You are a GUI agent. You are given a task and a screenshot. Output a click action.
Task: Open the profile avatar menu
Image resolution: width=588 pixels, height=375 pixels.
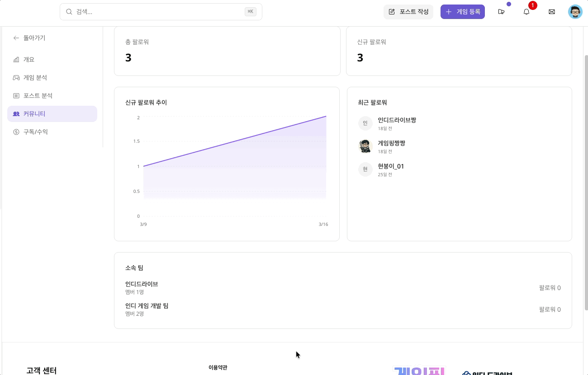(575, 12)
